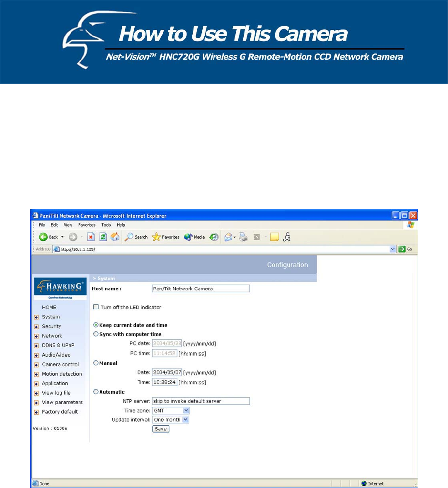Click the arrow bullet beside Security
Viewport: 448px width, 488px height.
pos(36,327)
